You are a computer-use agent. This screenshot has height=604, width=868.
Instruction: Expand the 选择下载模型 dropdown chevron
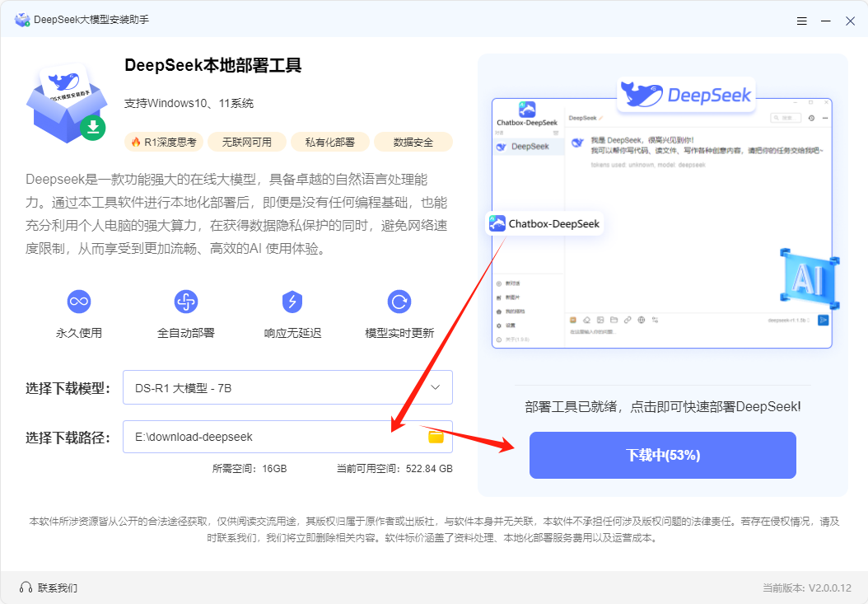(436, 387)
